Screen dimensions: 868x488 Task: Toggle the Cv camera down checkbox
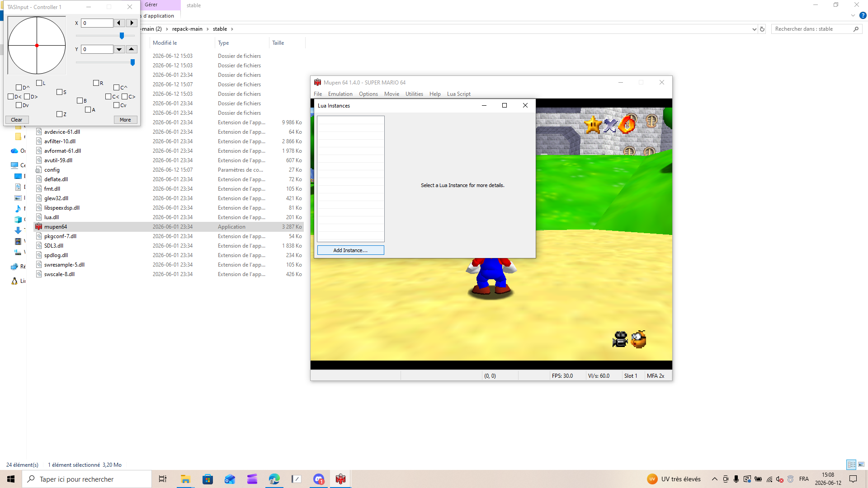[117, 105]
